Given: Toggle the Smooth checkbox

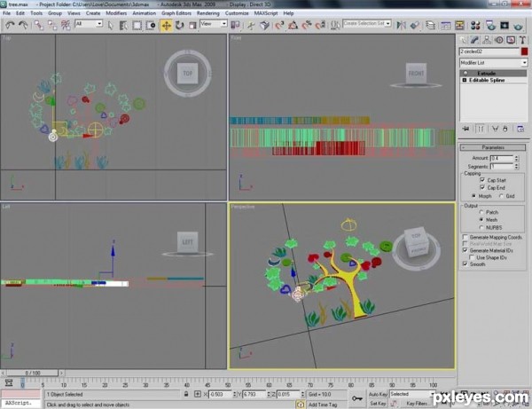Looking at the screenshot, I should tap(465, 263).
